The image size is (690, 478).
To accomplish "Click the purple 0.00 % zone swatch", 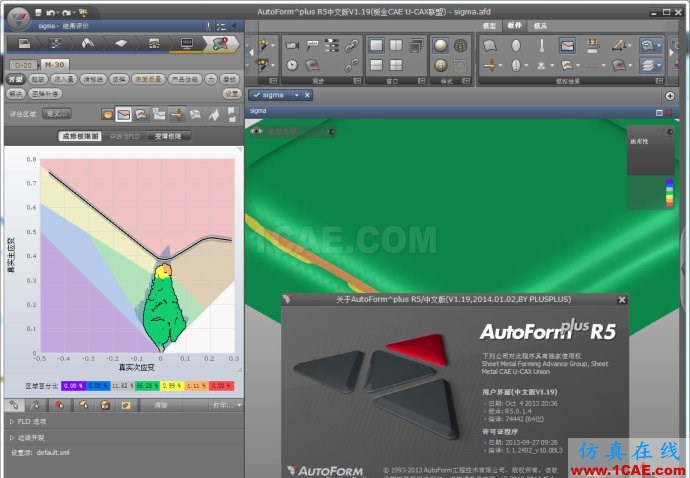I will pos(73,386).
